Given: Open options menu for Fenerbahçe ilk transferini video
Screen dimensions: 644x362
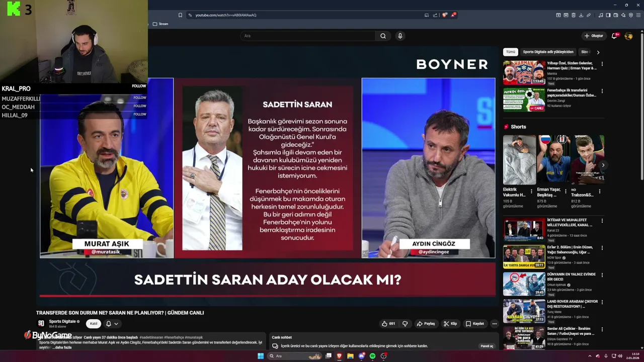Looking at the screenshot, I should [x=602, y=92].
